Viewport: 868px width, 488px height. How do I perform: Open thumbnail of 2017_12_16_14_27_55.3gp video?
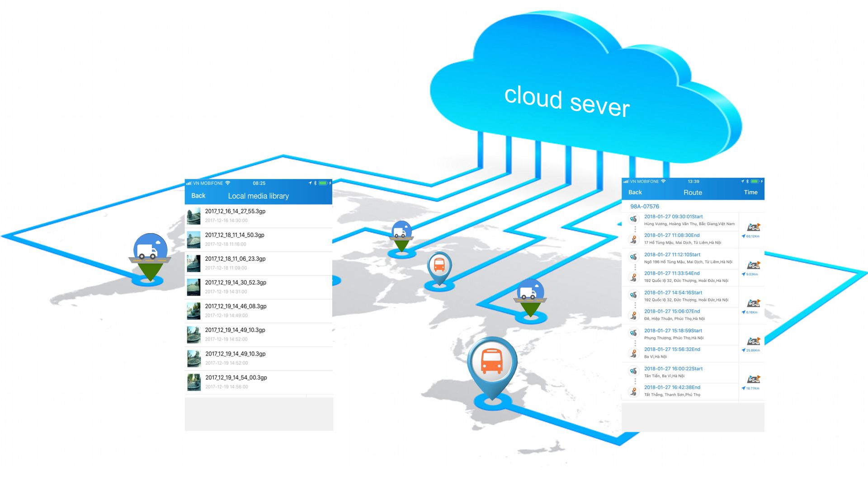click(x=194, y=216)
